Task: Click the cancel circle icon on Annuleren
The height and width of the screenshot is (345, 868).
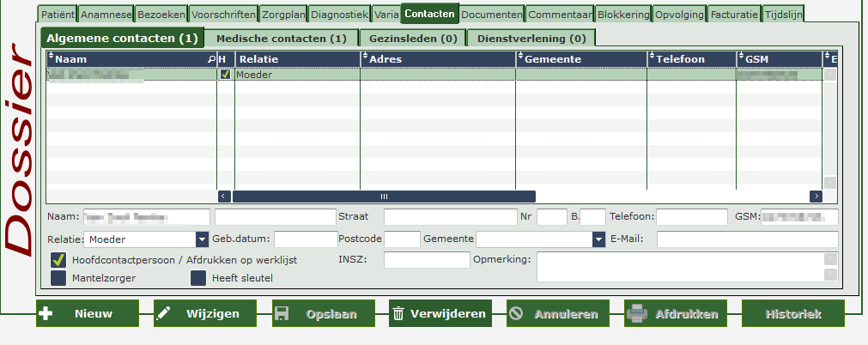Action: pyautogui.click(x=516, y=314)
